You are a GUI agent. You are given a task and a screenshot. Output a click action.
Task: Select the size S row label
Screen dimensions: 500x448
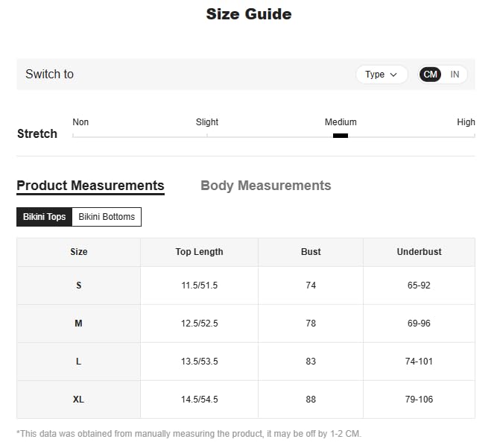tap(79, 285)
